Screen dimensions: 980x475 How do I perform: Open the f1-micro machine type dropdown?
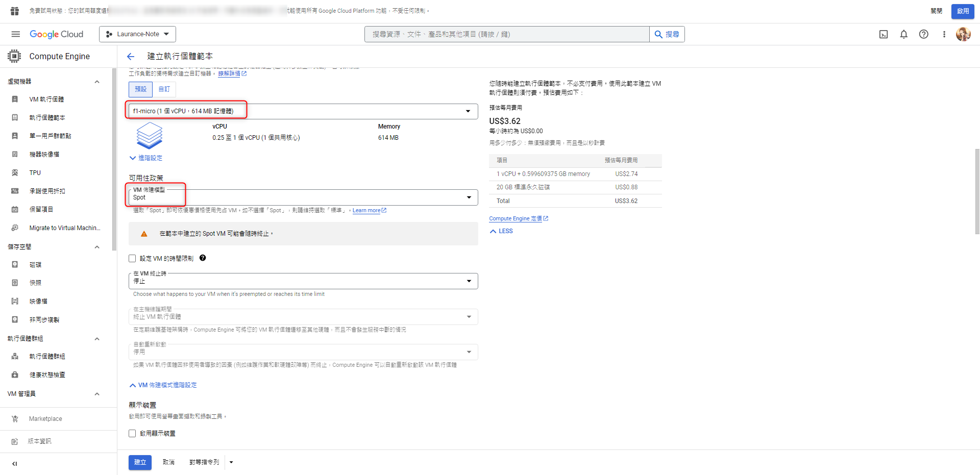303,111
